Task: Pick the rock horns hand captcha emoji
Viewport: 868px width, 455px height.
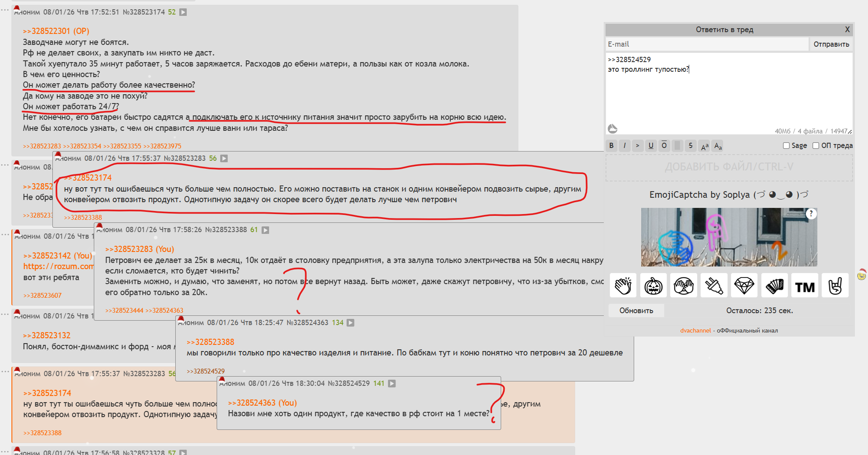Action: pos(835,285)
